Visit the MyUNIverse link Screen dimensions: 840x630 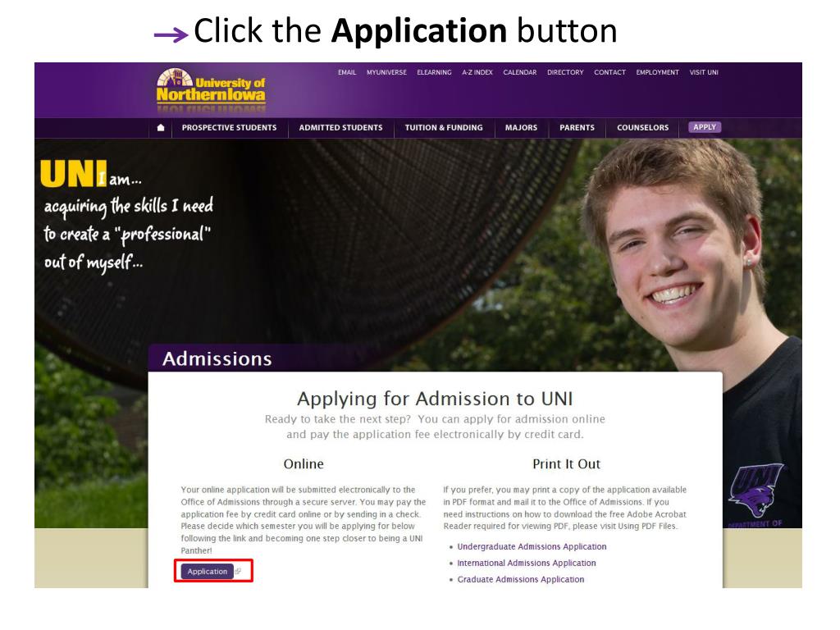point(386,72)
